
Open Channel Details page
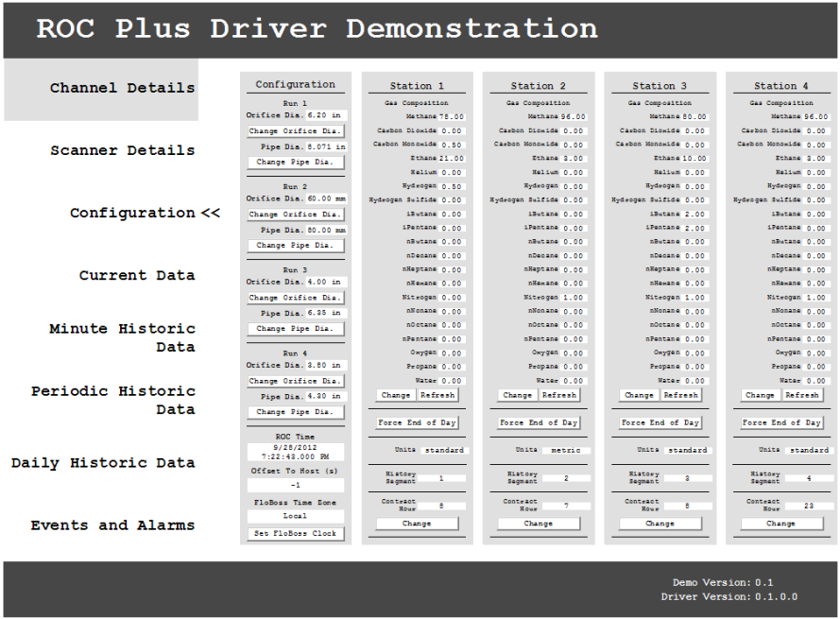coord(122,88)
